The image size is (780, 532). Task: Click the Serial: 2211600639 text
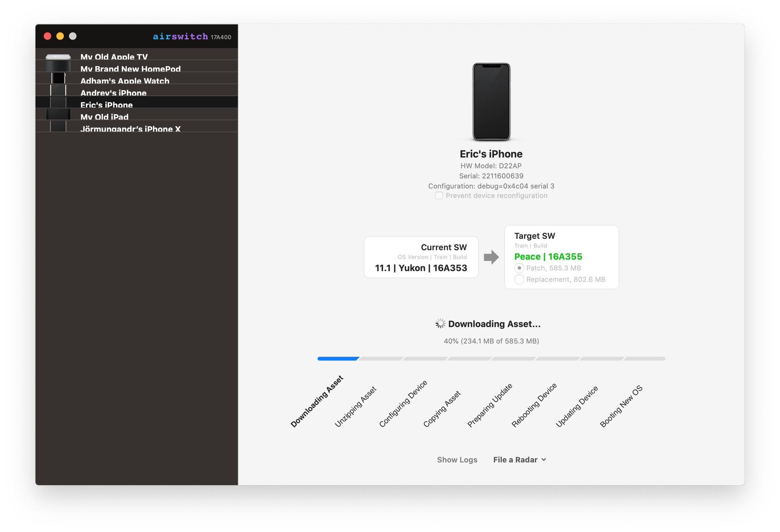491,176
